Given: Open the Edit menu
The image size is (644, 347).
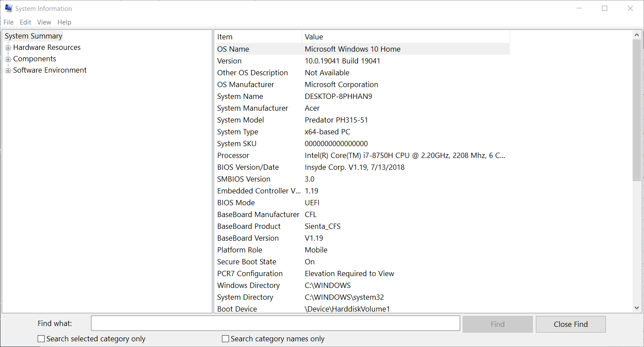Looking at the screenshot, I should pyautogui.click(x=25, y=22).
